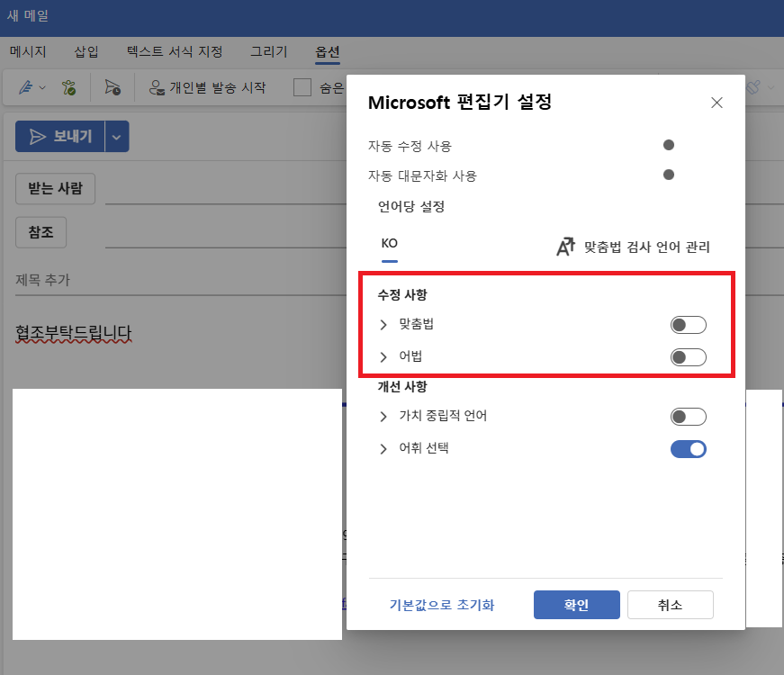Select the KO language tab

pyautogui.click(x=388, y=243)
